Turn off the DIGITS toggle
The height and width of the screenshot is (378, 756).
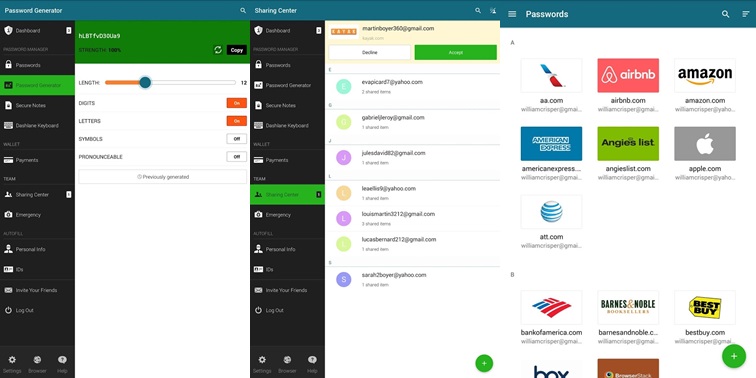point(237,103)
